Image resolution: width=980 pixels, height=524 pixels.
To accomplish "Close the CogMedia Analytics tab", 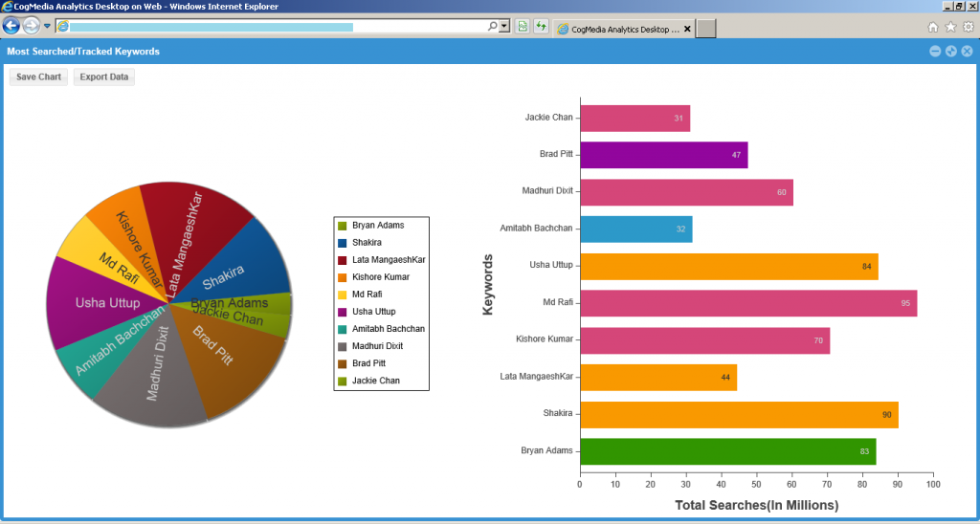I will point(687,29).
